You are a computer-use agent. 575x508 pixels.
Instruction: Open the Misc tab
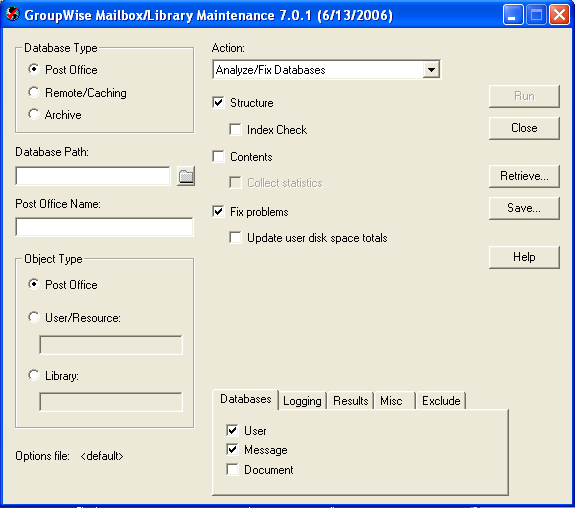395,401
